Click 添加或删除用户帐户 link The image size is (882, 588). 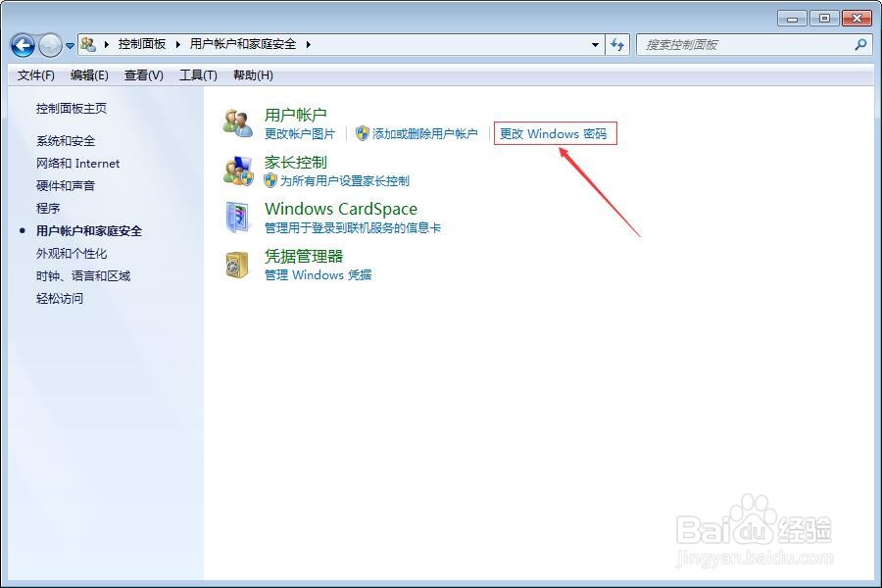pos(424,134)
